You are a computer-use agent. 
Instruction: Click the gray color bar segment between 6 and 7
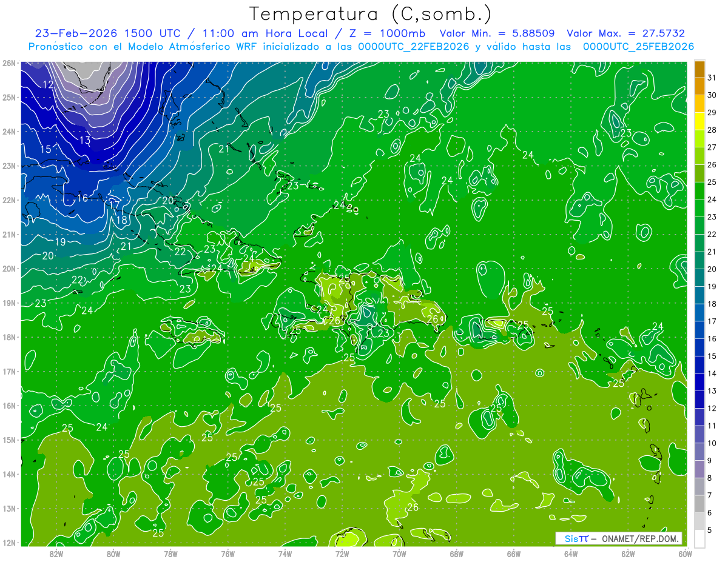pyautogui.click(x=699, y=504)
